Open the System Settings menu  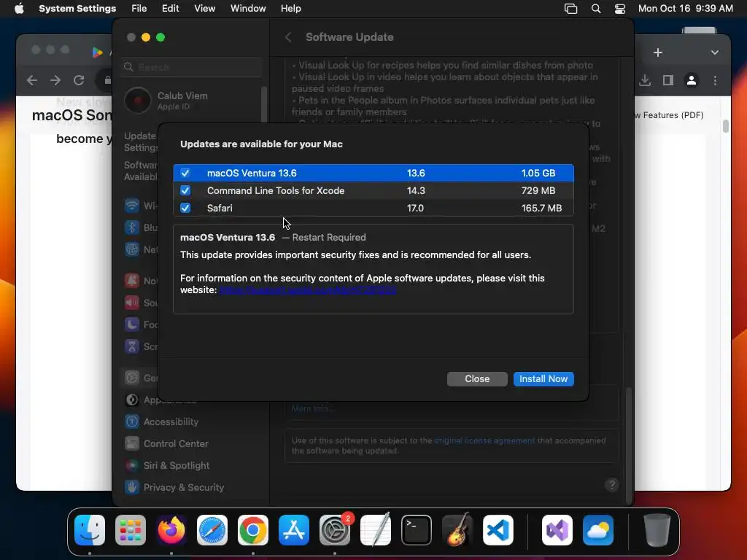point(77,9)
